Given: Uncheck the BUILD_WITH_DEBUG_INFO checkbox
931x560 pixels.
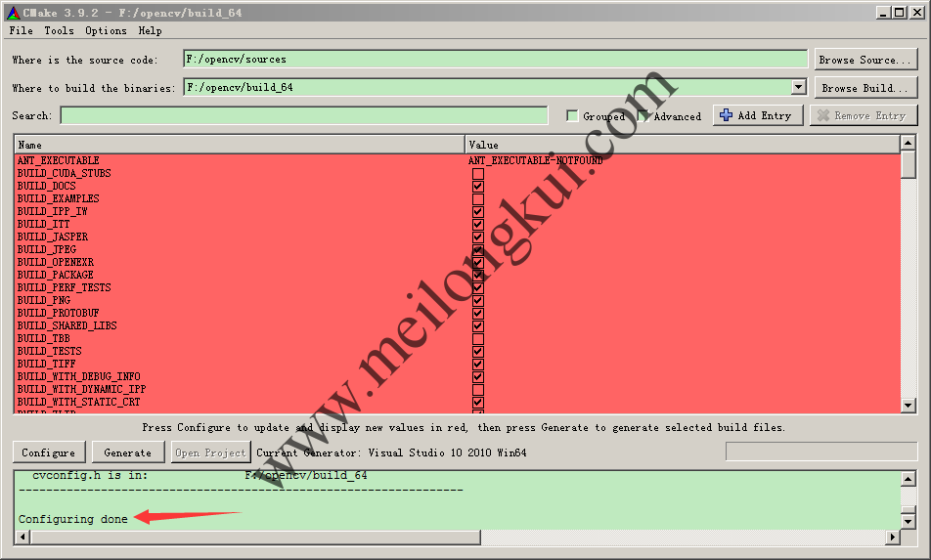Looking at the screenshot, I should (478, 377).
